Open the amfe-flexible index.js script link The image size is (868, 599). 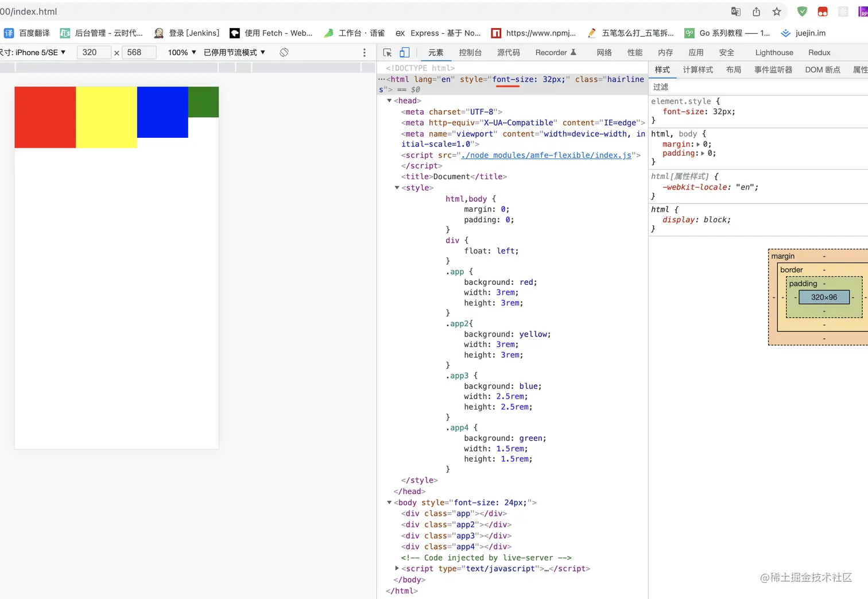click(x=547, y=155)
